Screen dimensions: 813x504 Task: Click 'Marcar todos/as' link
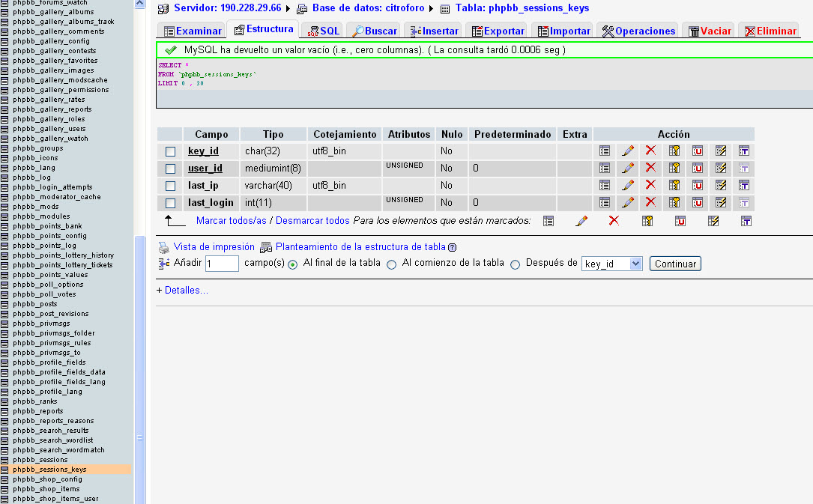231,221
